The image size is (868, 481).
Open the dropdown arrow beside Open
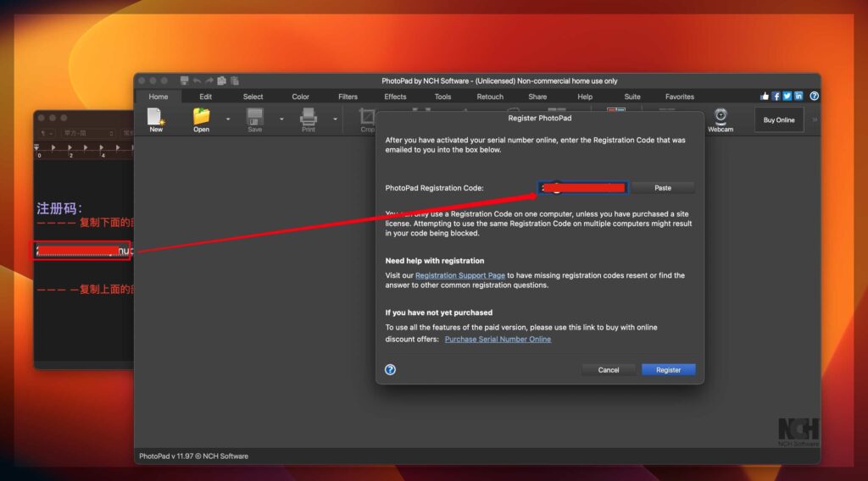[x=227, y=119]
